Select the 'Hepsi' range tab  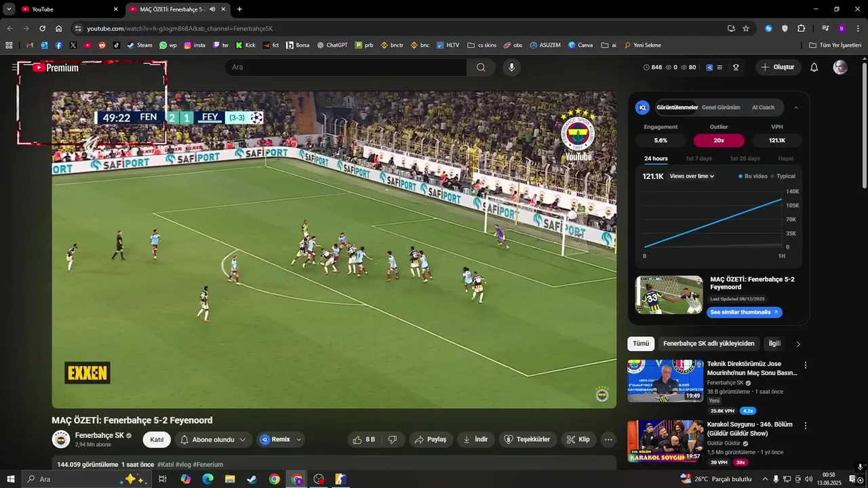(x=786, y=159)
